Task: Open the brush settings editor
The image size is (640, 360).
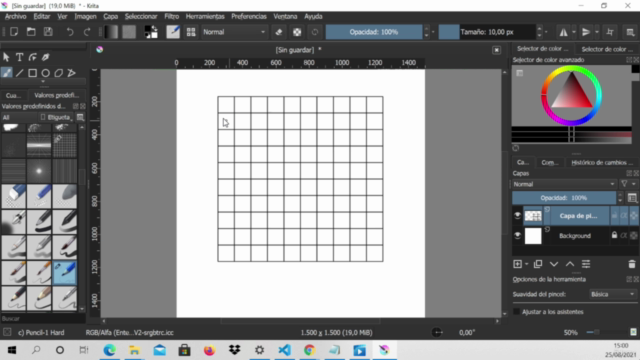Action: (x=173, y=32)
